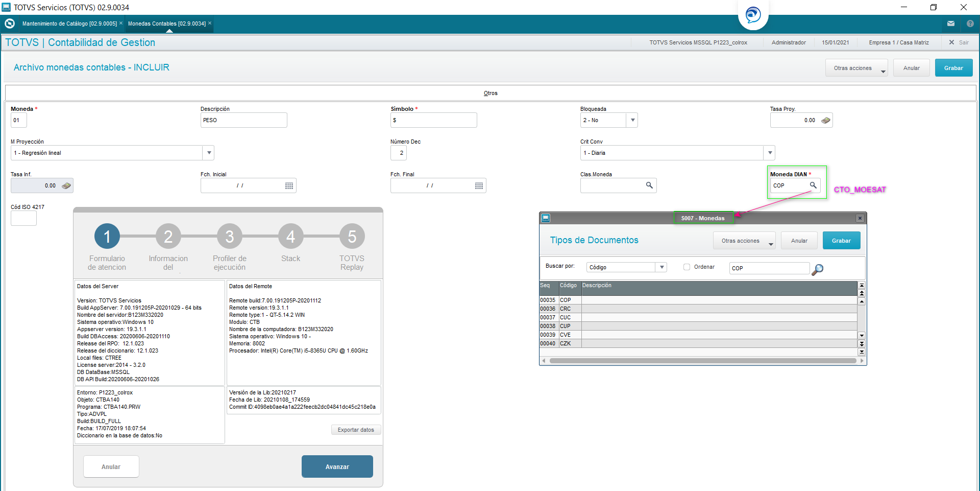Open the main Otras acciones dropdown
The height and width of the screenshot is (491, 980).
point(856,68)
